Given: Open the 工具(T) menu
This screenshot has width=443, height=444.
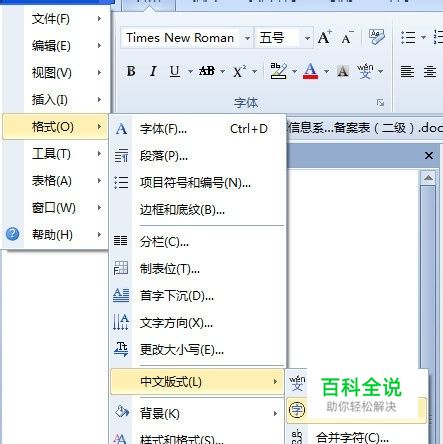Looking at the screenshot, I should tap(55, 154).
